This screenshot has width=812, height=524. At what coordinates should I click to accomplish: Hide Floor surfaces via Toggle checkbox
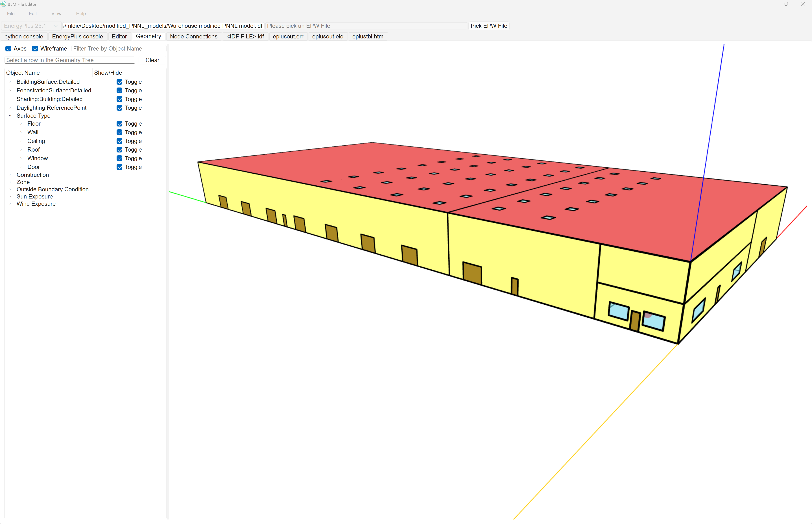point(119,124)
